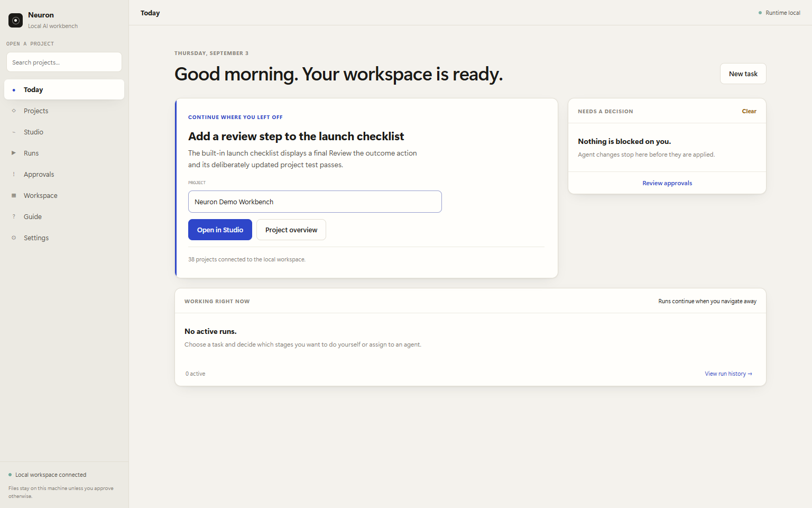
Task: Click the Runtime local status dot
Action: tap(760, 13)
